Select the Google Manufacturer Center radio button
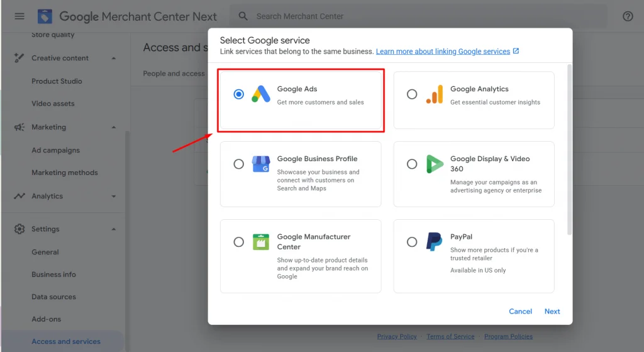This screenshot has height=352, width=644. click(x=238, y=242)
